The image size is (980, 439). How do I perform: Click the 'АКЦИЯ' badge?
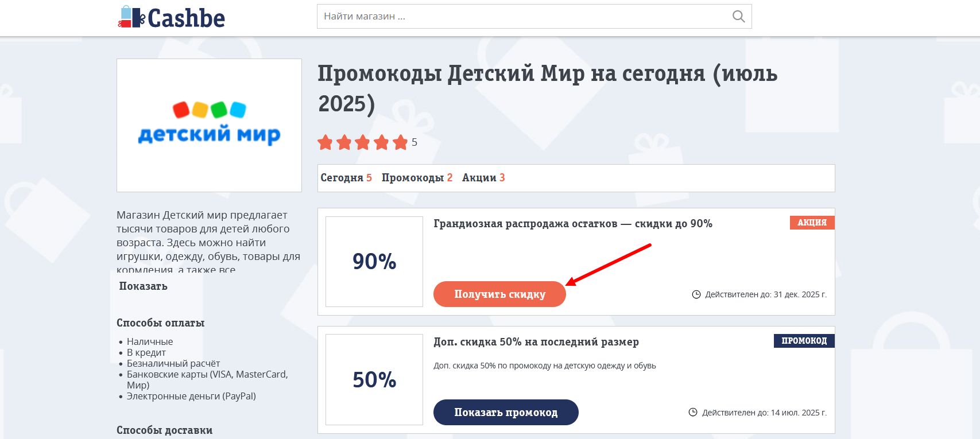[812, 223]
